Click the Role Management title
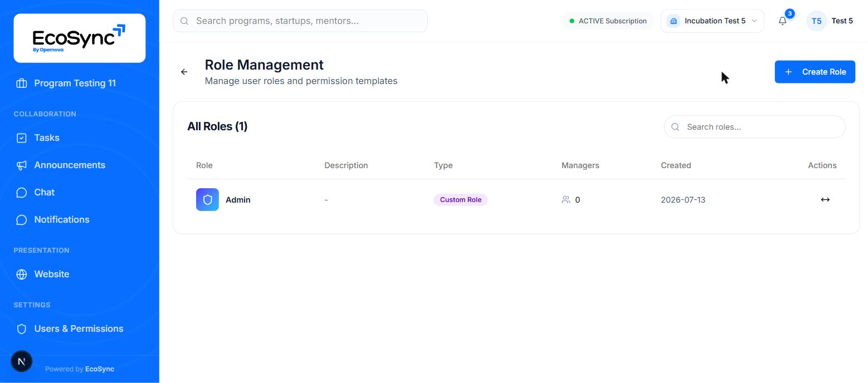 [264, 65]
